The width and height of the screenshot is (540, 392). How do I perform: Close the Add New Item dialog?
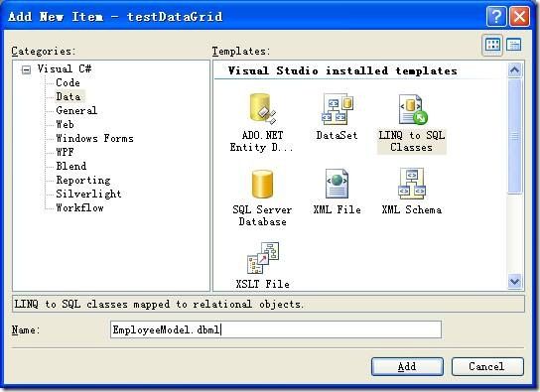[519, 16]
